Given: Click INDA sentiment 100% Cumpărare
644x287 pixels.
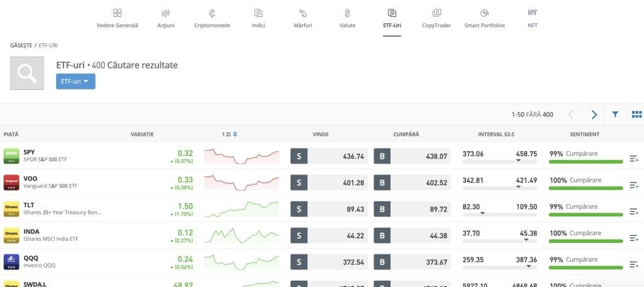Looking at the screenshot, I should coord(575,233).
